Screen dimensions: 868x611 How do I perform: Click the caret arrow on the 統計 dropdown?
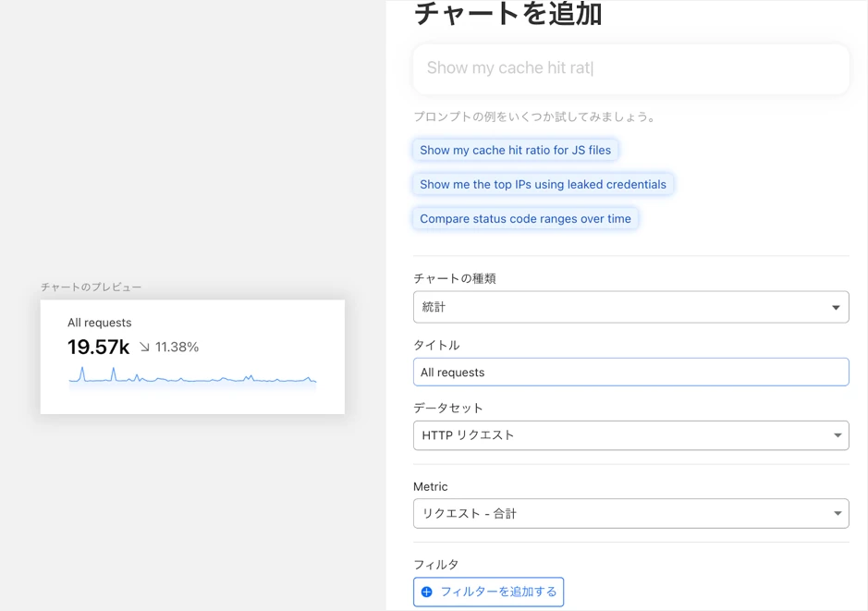(836, 308)
